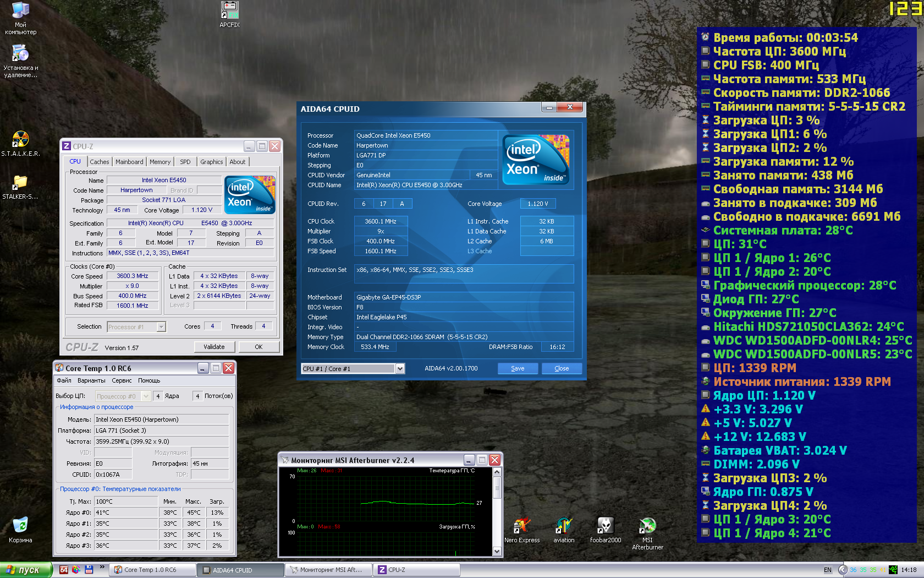The height and width of the screenshot is (578, 924).
Task: Select the S.T.A.L.K.E.R. radiation game icon
Action: [20, 144]
